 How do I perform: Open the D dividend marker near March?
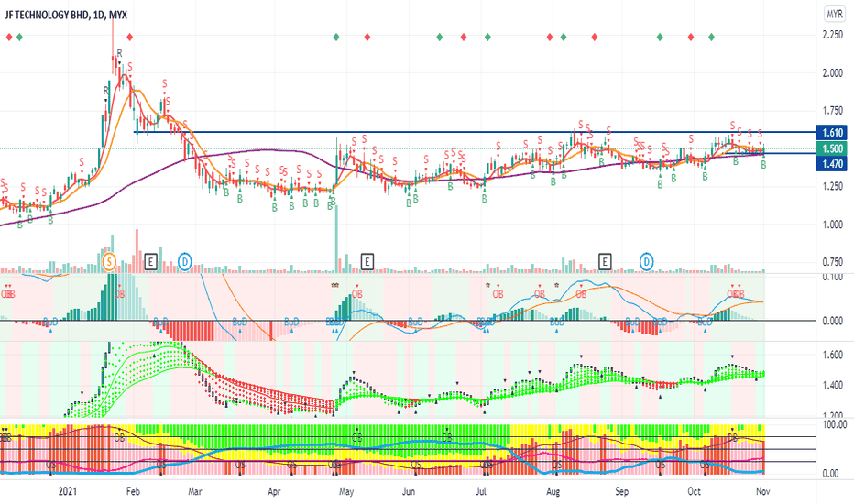(x=184, y=261)
